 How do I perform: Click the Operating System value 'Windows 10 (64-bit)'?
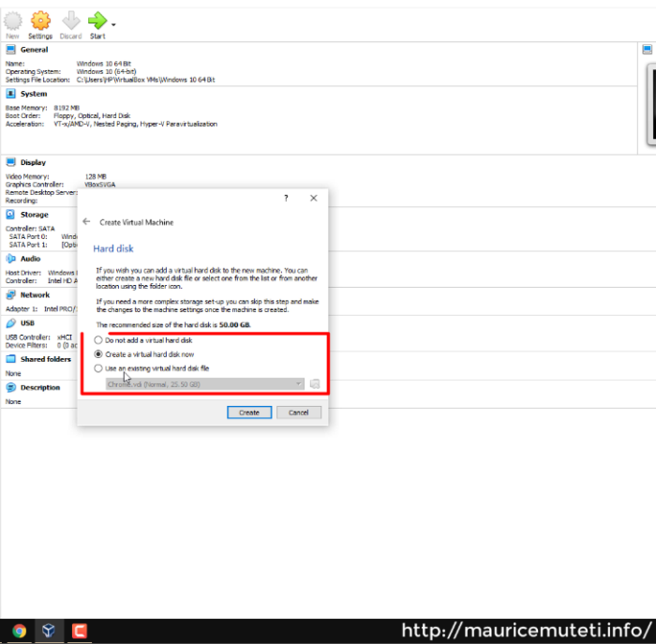[106, 71]
